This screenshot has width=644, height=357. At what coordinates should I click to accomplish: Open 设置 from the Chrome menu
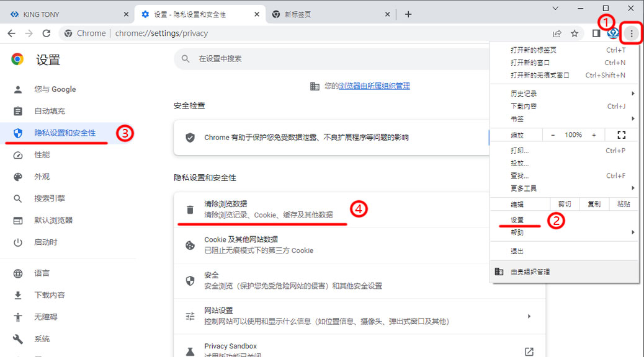coord(565,220)
